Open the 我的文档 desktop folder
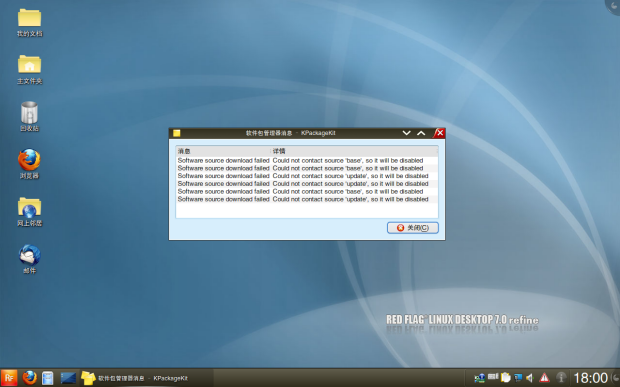This screenshot has height=387, width=620. [x=29, y=23]
